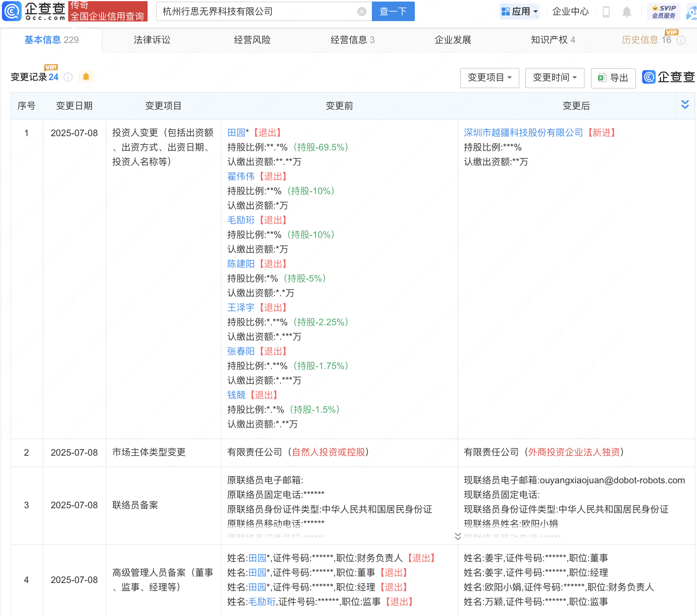Click the 传奇 全国企业信用查询 banner
Viewport: 697px width, 616px height.
point(108,11)
